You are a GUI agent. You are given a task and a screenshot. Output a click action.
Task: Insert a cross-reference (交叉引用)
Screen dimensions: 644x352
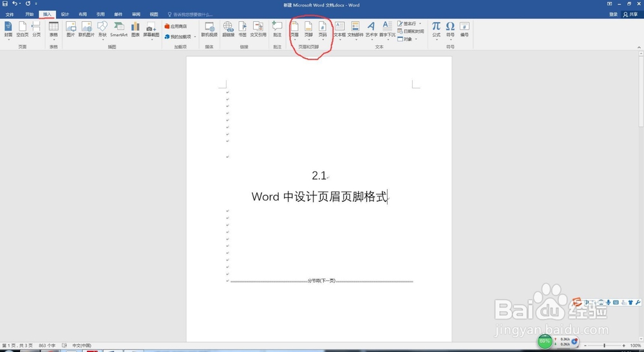click(x=258, y=30)
